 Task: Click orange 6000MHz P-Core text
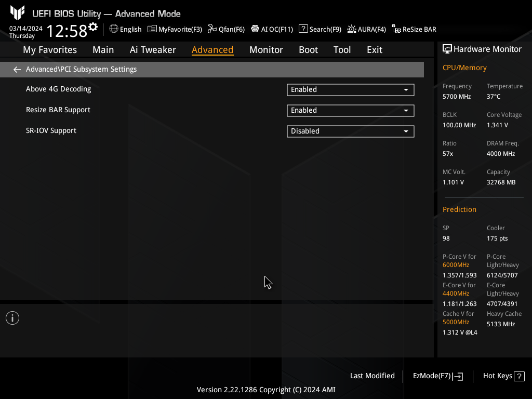pyautogui.click(x=456, y=265)
